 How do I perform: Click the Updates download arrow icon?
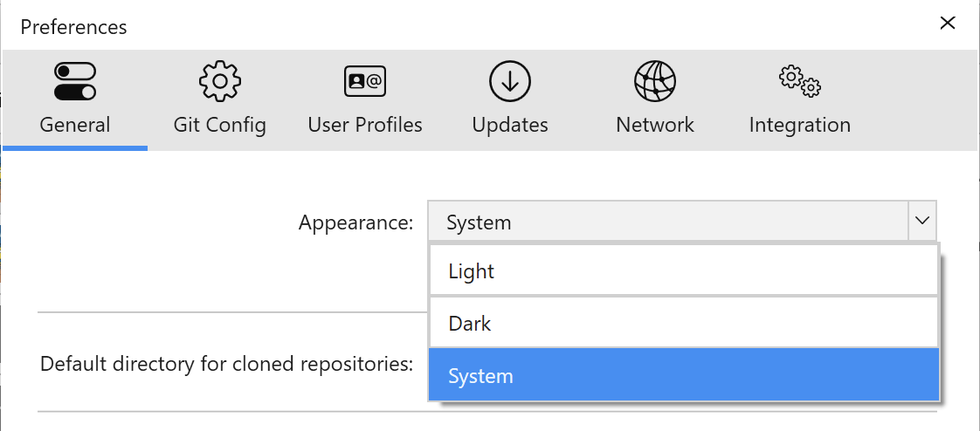(510, 82)
